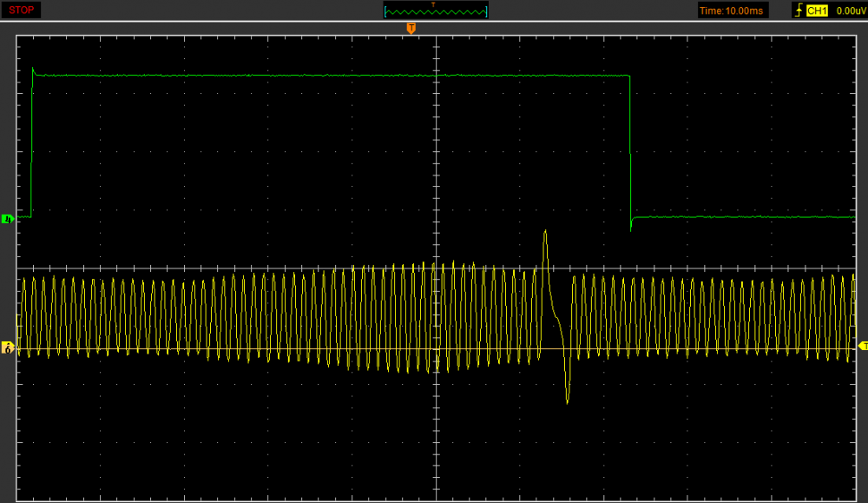The image size is (868, 503).
Task: Select the CH1 trigger source label
Action: (817, 10)
